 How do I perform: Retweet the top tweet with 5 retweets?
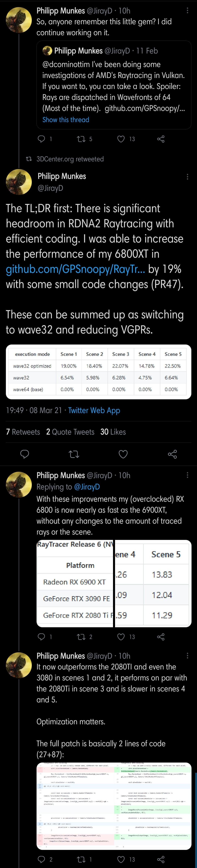pos(81,139)
